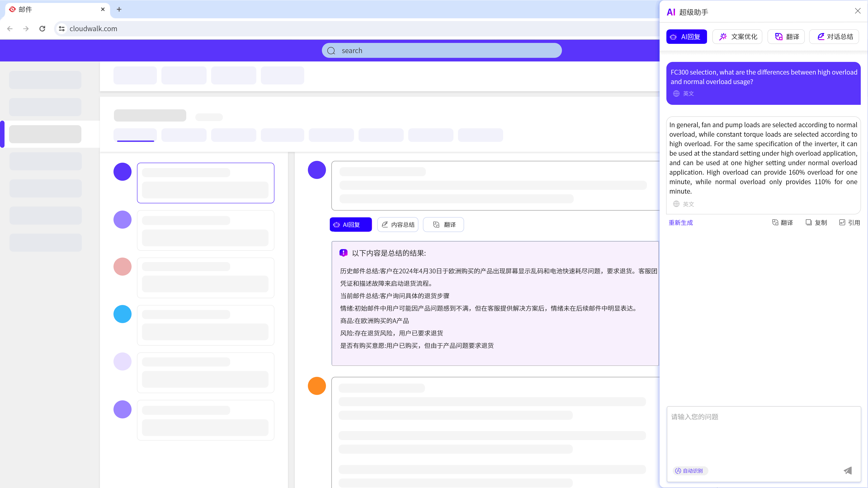Screen dimensions: 868x488
Task: Close the AI 超级助手 panel
Action: click(858, 11)
